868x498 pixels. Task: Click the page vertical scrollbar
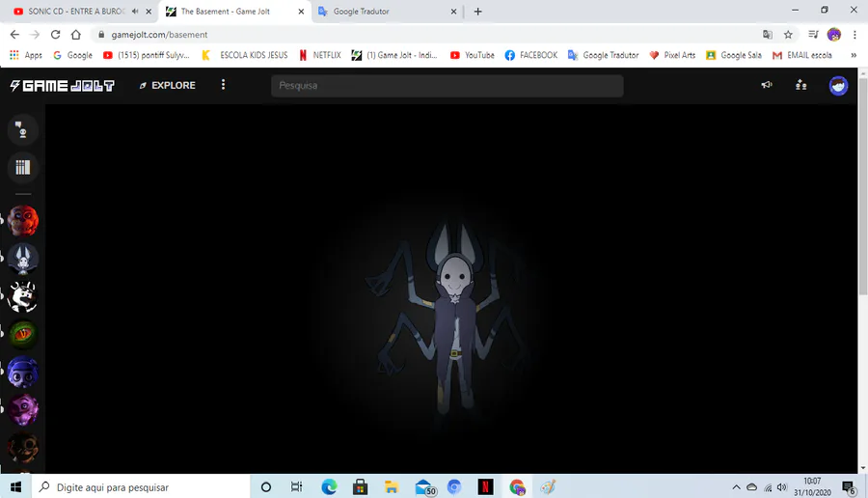[863, 188]
